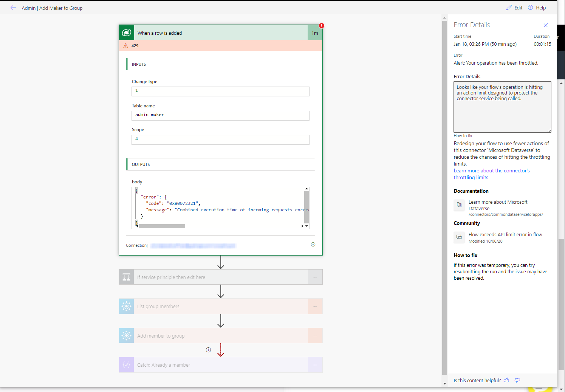Image resolution: width=565 pixels, height=392 pixels.
Task: Click the condition icon on If service principle action
Action: [126, 277]
